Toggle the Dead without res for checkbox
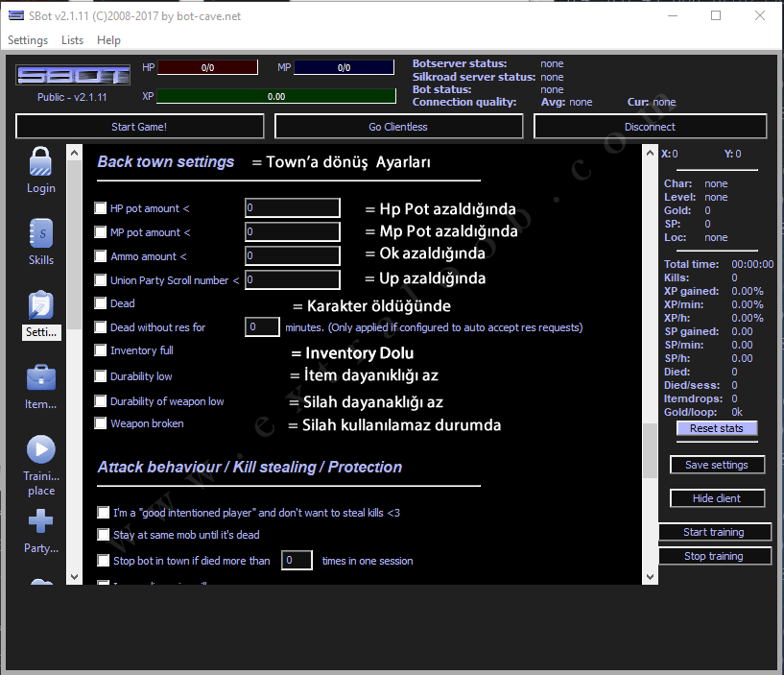Viewport: 784px width, 675px height. pos(101,327)
